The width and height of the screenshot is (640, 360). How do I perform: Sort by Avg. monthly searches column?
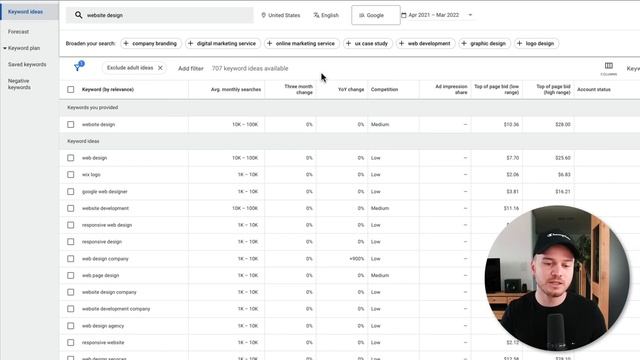(236, 89)
